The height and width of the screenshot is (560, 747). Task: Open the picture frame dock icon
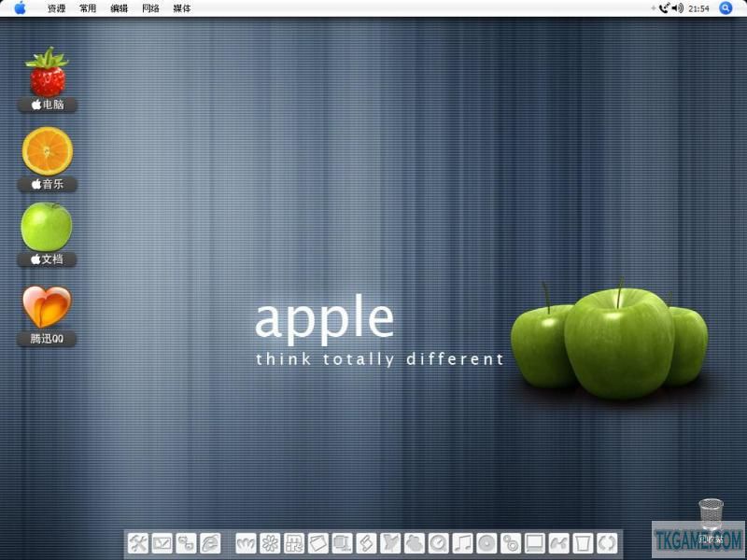click(162, 543)
